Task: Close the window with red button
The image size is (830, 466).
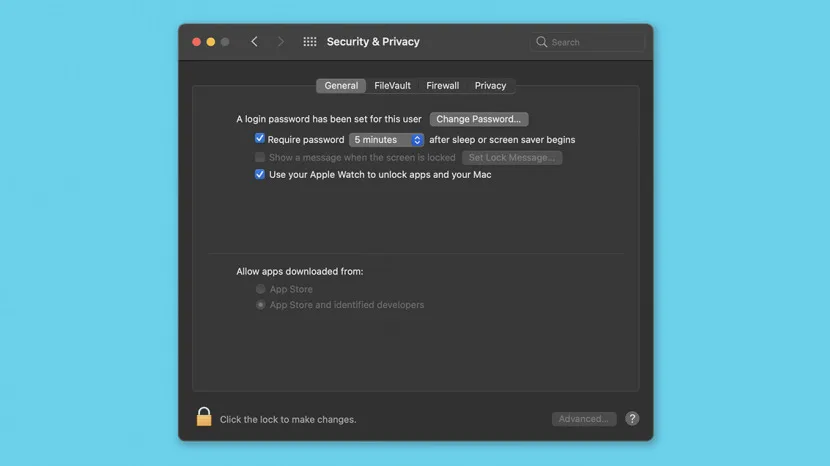Action: pos(196,42)
